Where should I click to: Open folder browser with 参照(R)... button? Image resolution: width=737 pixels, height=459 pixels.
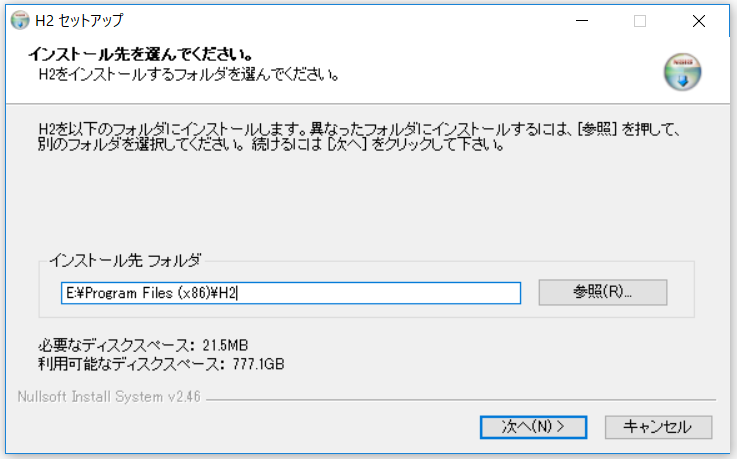(602, 292)
